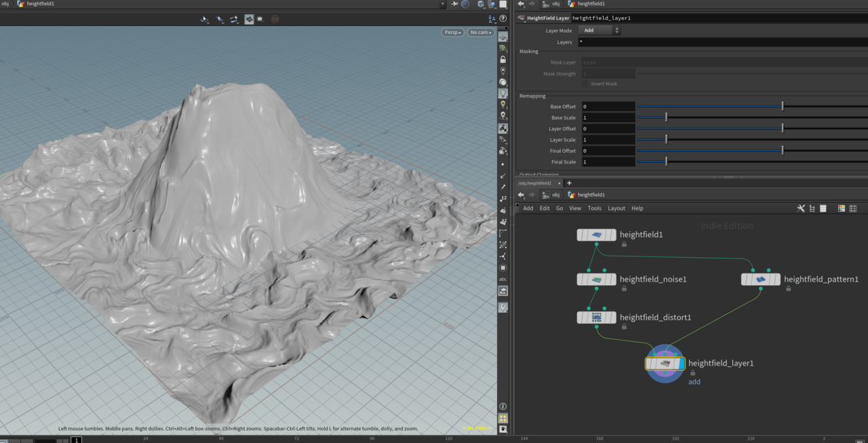Click the back arrow in the parameter pane
Viewport: 868px width, 443px height.
521,4
